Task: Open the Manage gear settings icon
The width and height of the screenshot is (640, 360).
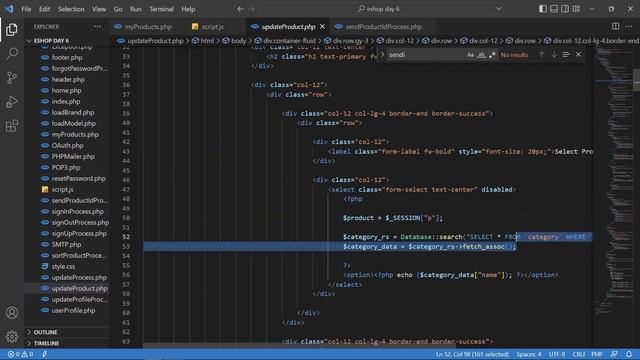Action: pyautogui.click(x=12, y=336)
